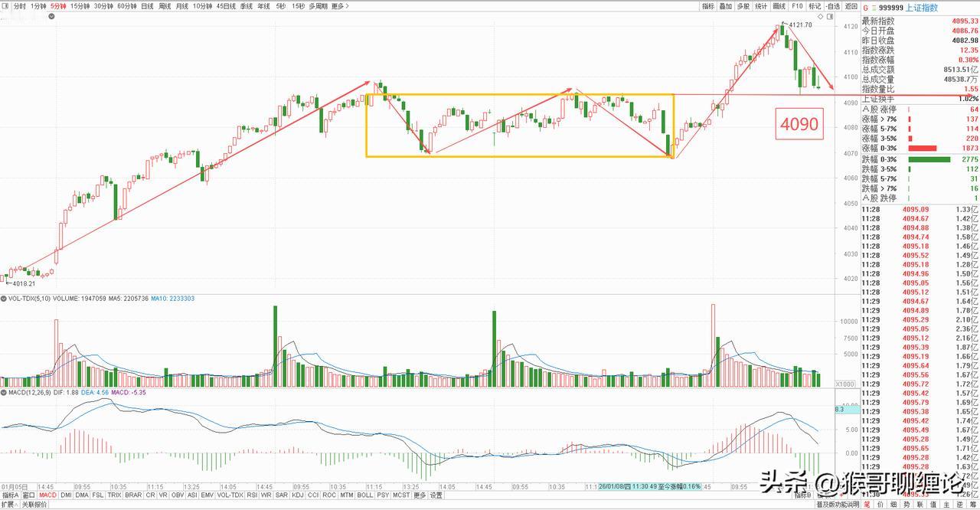Expand the 扩展 panel at bottom
This screenshot has width=980, height=510.
(8, 505)
